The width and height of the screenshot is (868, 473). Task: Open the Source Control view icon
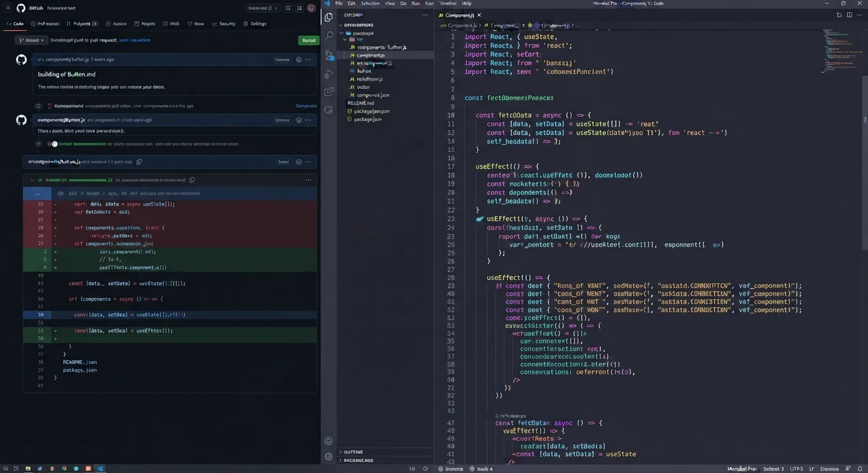[329, 55]
